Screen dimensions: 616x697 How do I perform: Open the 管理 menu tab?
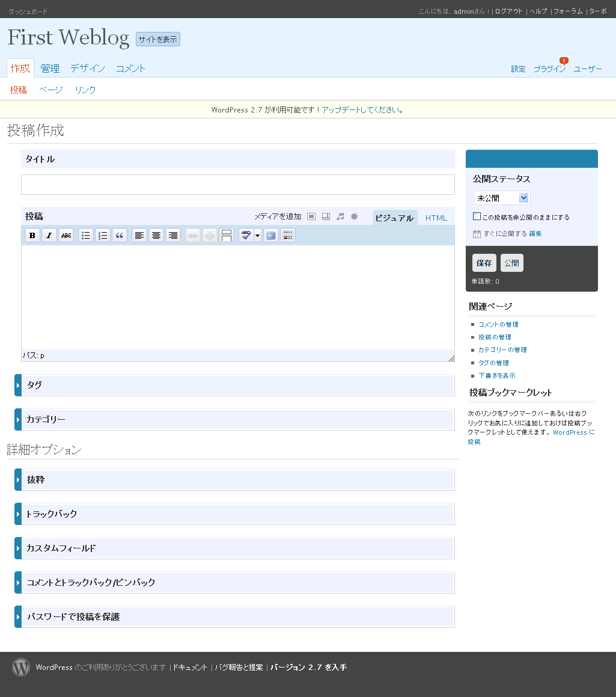[50, 69]
